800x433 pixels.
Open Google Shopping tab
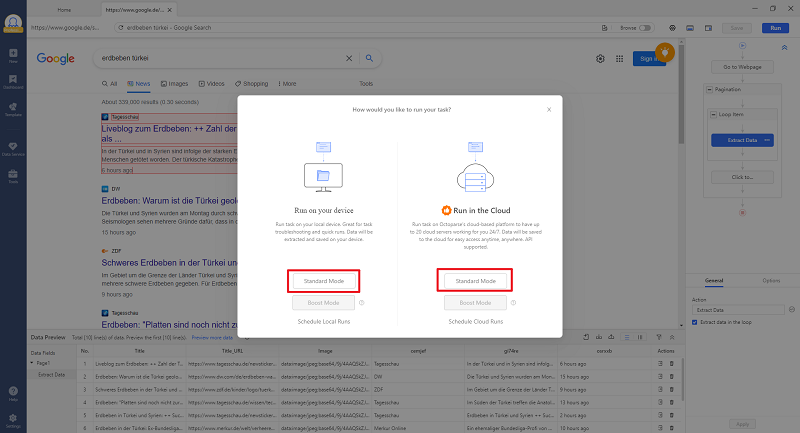pos(252,84)
